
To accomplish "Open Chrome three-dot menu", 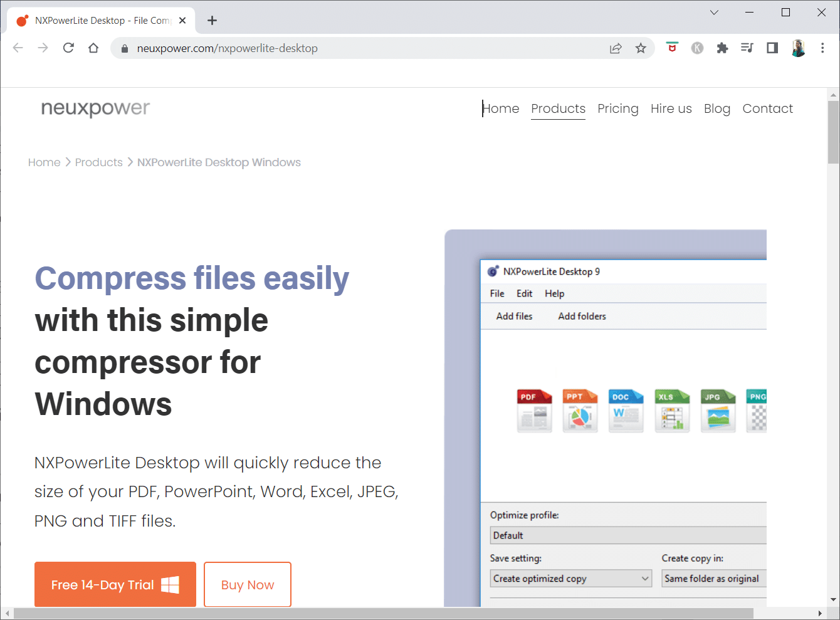I will pos(822,48).
